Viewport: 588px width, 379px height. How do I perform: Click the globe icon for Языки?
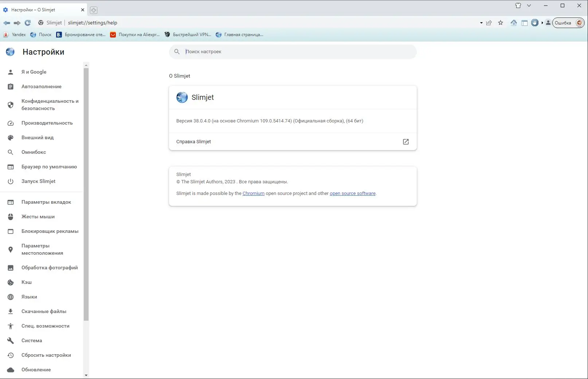coord(11,297)
